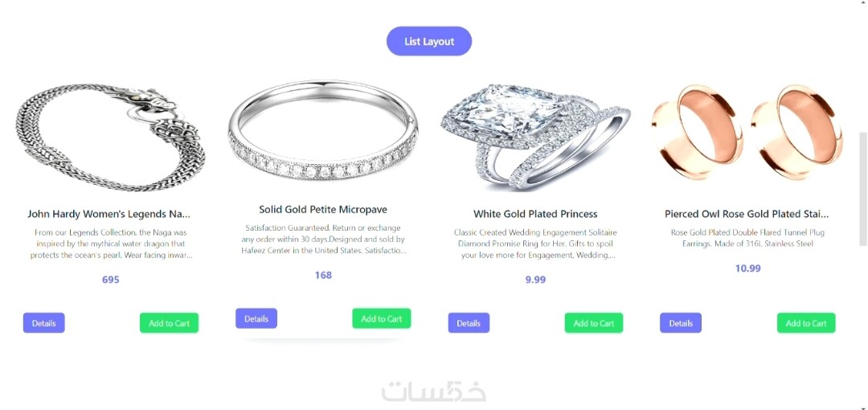868x410 pixels.
Task: Show details for Pierced Owl Rose Gold earrings
Action: point(681,323)
